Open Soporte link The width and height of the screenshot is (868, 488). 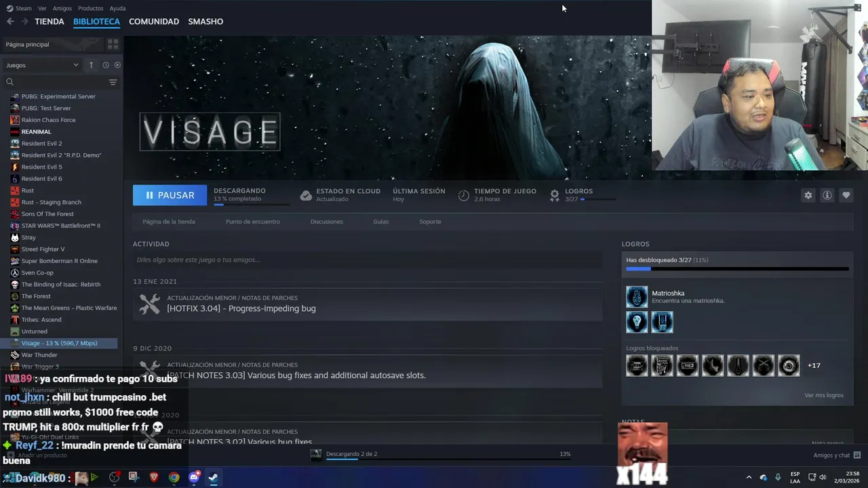tap(430, 222)
